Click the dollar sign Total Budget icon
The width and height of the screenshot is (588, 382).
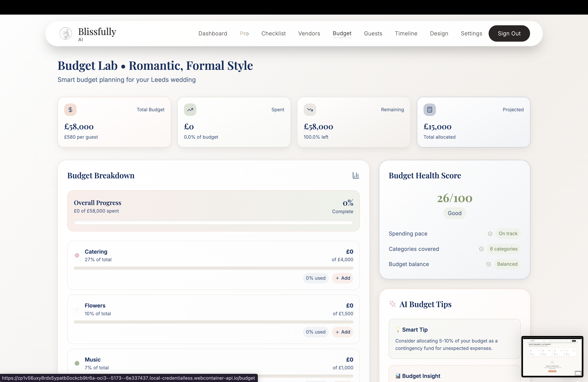pos(70,110)
